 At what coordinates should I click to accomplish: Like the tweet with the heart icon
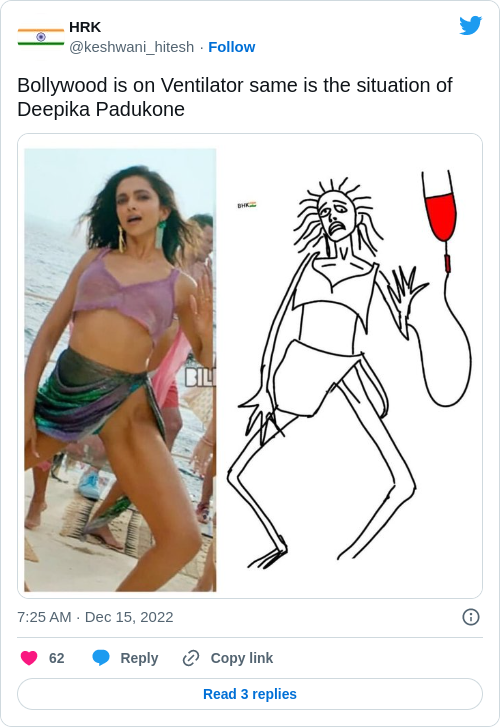point(29,658)
